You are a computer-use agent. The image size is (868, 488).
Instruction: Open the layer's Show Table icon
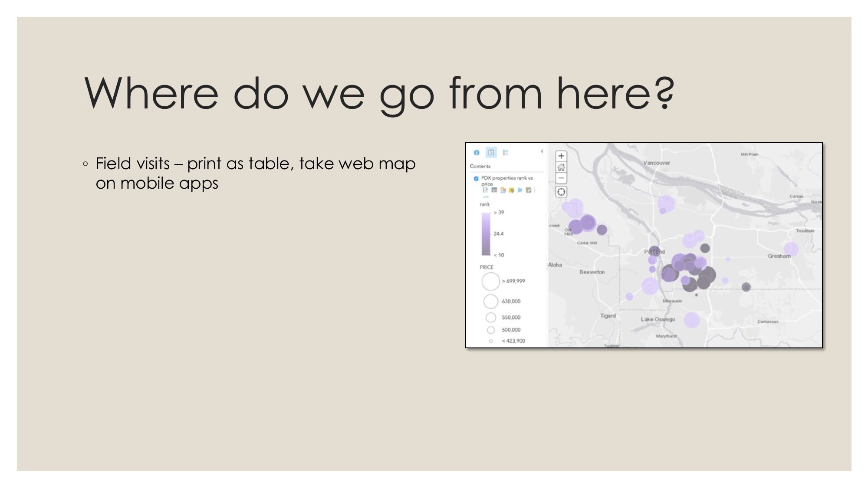494,190
